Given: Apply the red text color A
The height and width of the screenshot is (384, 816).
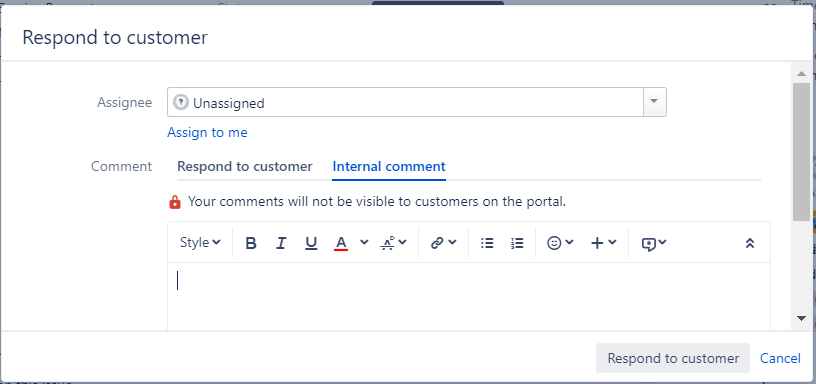Looking at the screenshot, I should [x=341, y=243].
